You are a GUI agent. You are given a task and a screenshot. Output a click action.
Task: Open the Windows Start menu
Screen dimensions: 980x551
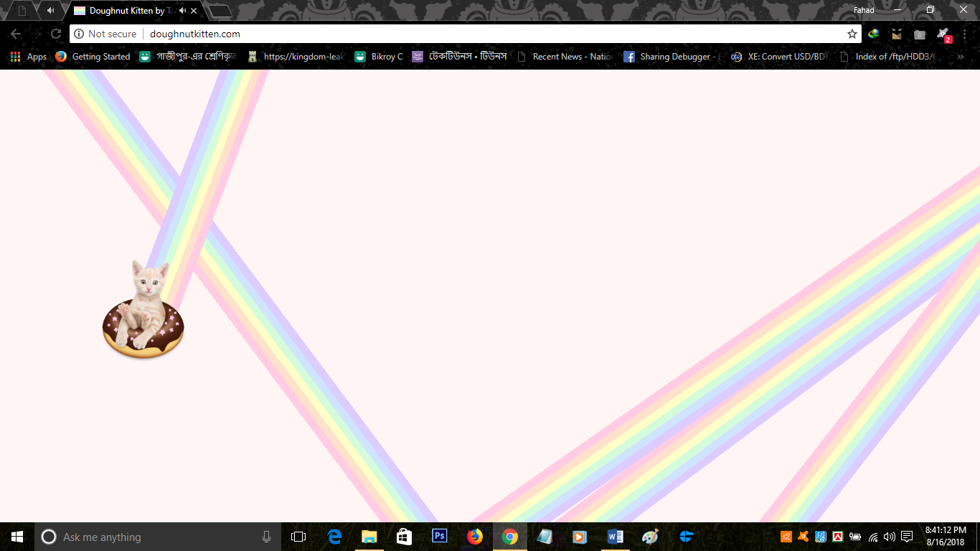17,537
